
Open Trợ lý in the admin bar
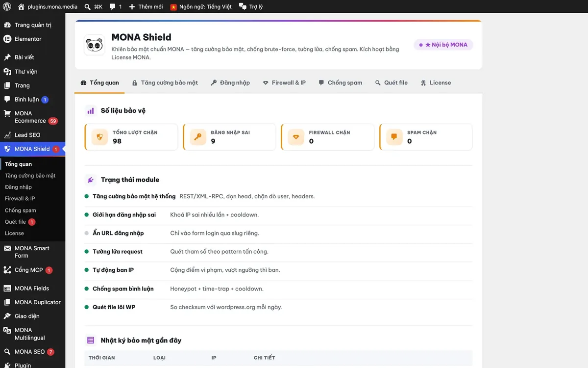click(x=251, y=7)
